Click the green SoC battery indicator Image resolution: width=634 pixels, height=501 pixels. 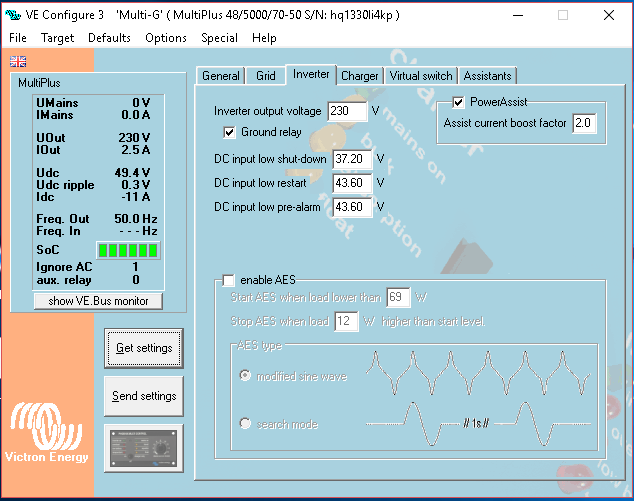tap(128, 250)
